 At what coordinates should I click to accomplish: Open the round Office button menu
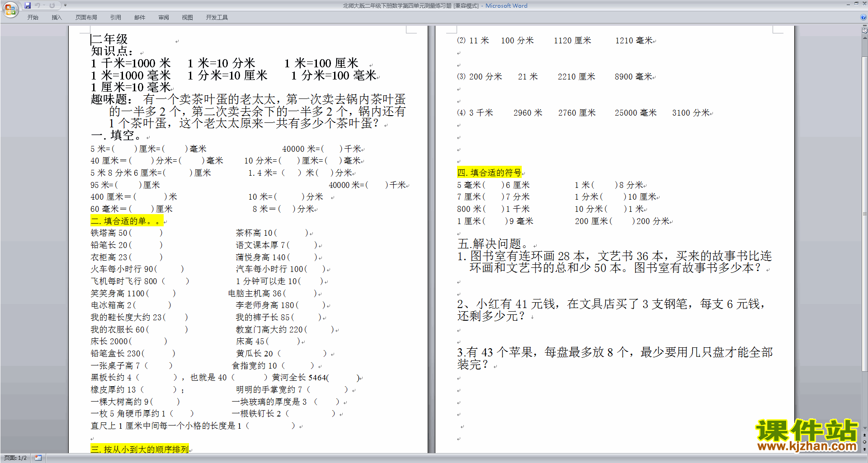[x=10, y=9]
